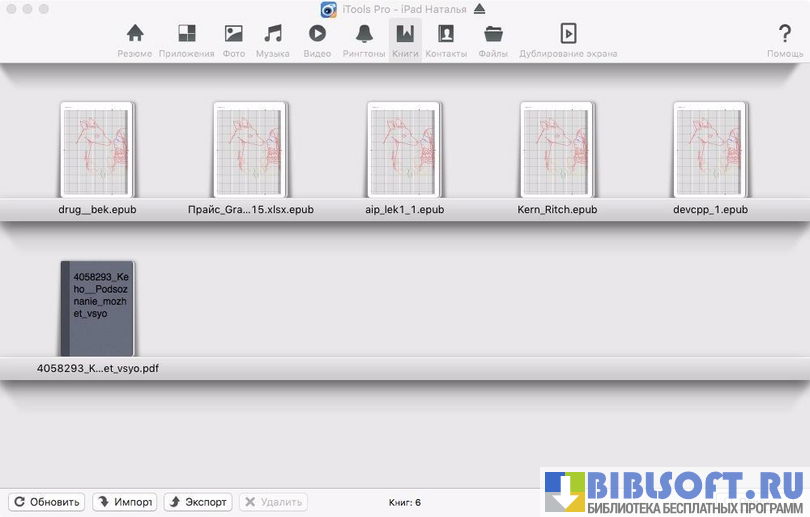Click the Импорт button
Viewport: 810px width, 517px height.
125,502
